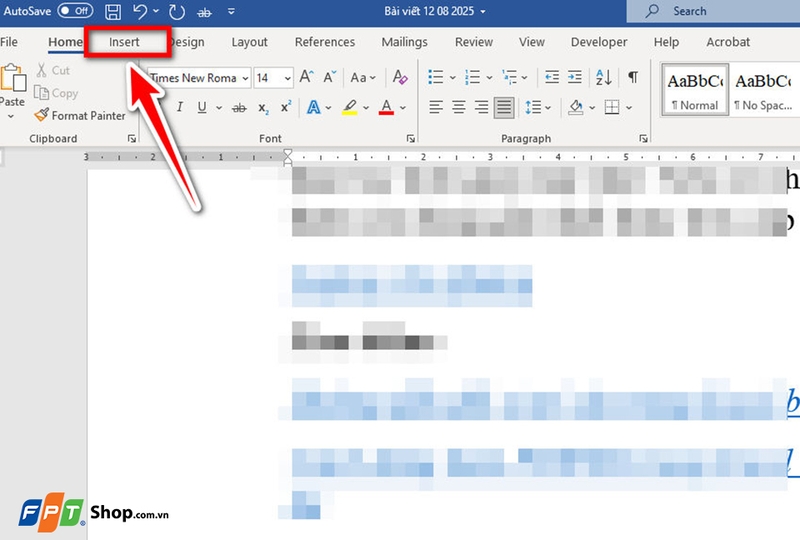Apply bullet list formatting
The width and height of the screenshot is (800, 540).
click(435, 77)
